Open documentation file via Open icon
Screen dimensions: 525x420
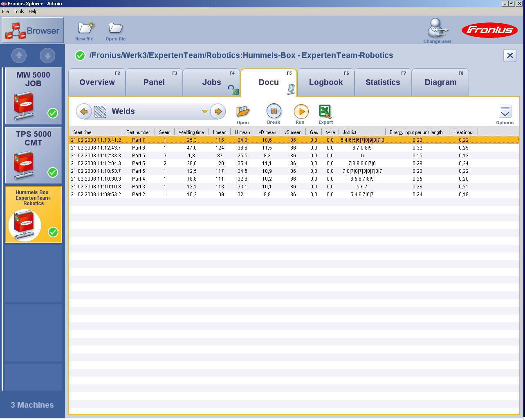coord(242,115)
